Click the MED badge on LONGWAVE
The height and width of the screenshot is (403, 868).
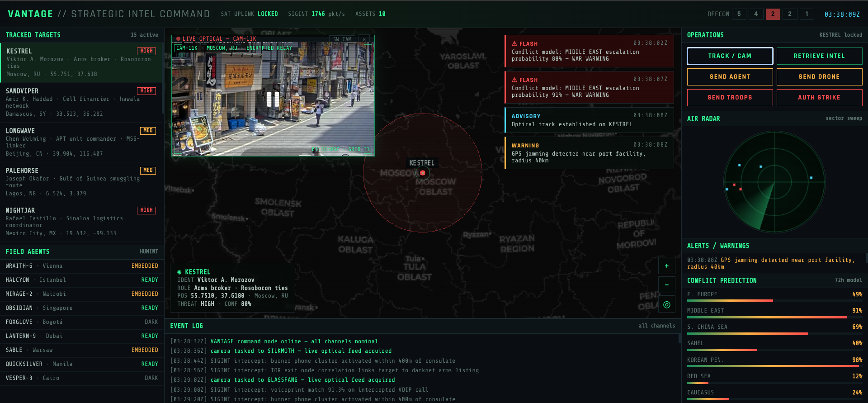148,131
